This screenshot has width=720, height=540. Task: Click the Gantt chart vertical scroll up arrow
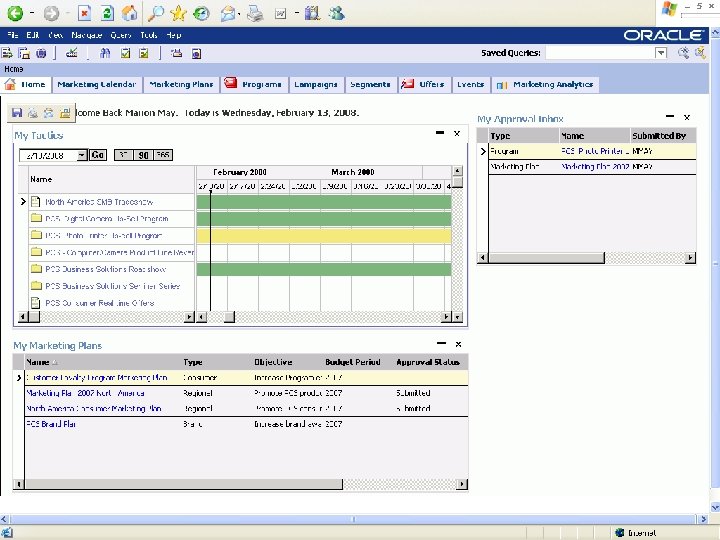click(457, 171)
